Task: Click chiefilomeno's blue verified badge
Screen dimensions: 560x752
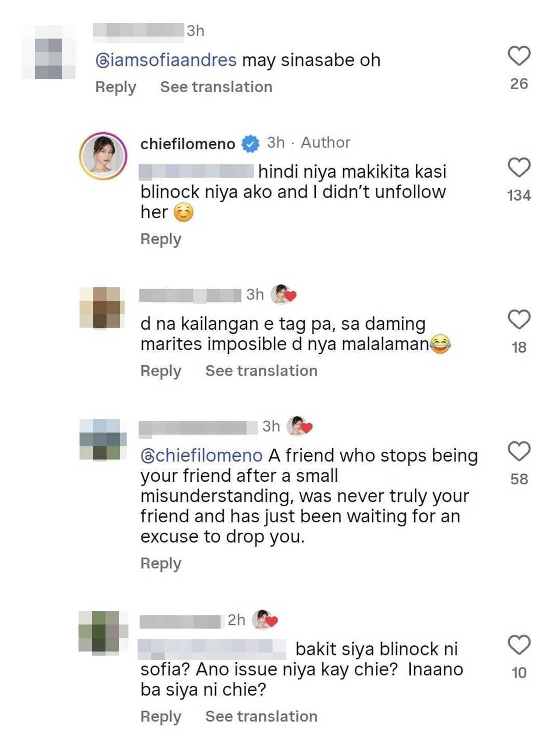Action: (250, 144)
